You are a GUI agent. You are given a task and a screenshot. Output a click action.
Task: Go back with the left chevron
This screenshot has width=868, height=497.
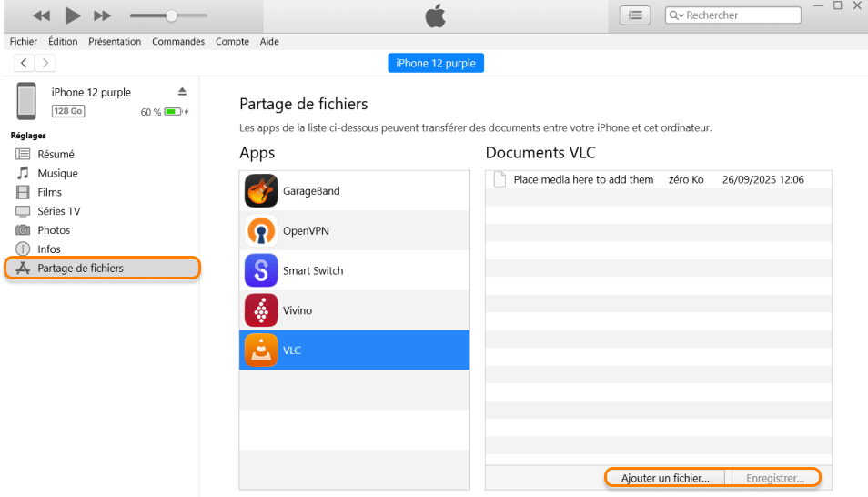point(24,63)
